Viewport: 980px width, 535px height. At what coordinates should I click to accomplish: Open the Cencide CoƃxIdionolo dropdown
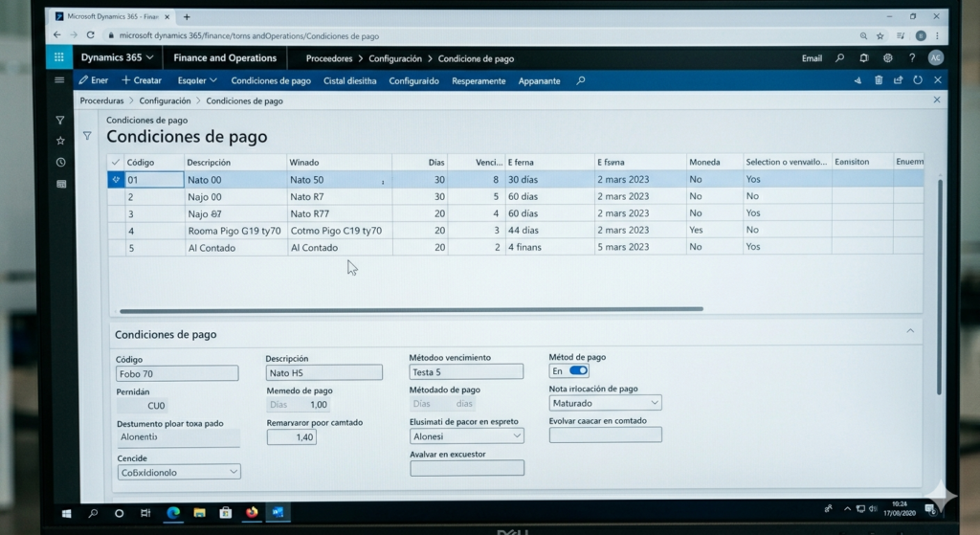coord(179,472)
